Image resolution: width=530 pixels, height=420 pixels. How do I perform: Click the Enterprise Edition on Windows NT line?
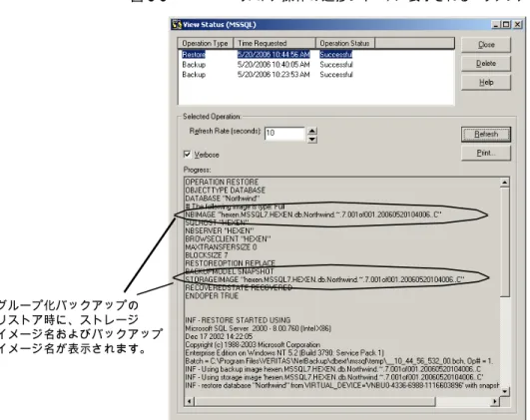coord(284,353)
